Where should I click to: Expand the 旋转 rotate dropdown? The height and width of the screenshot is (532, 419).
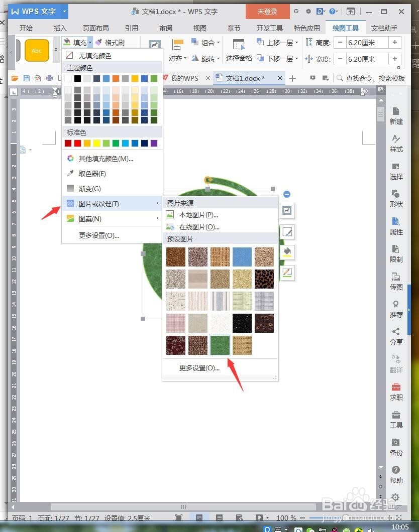click(x=219, y=58)
